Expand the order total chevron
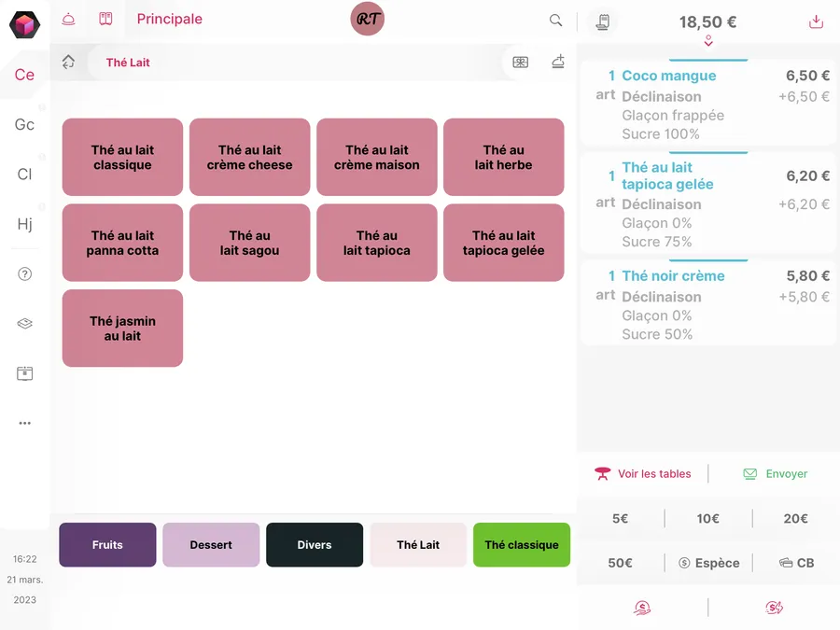This screenshot has width=840, height=630. tap(708, 41)
